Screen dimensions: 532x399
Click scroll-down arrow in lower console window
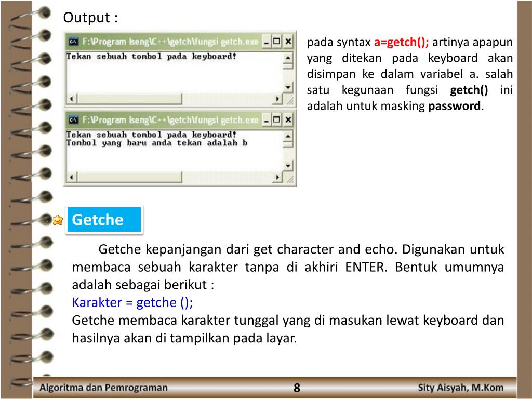(x=288, y=166)
